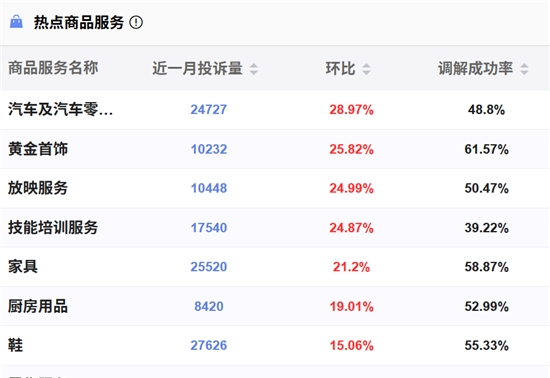The width and height of the screenshot is (550, 378).
Task: Click the 商品服务名称 column header
Action: [53, 68]
